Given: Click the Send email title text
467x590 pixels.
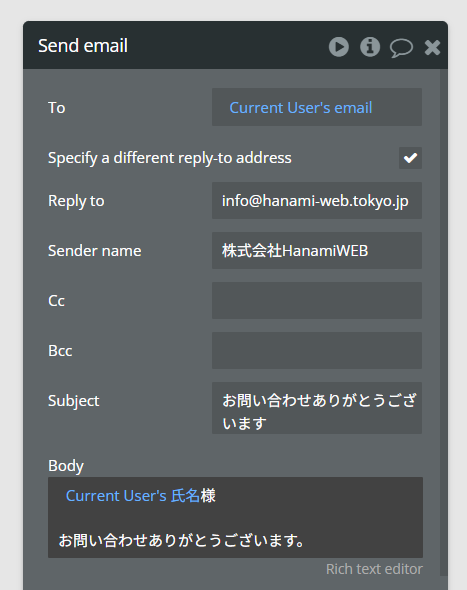Looking at the screenshot, I should coord(83,46).
